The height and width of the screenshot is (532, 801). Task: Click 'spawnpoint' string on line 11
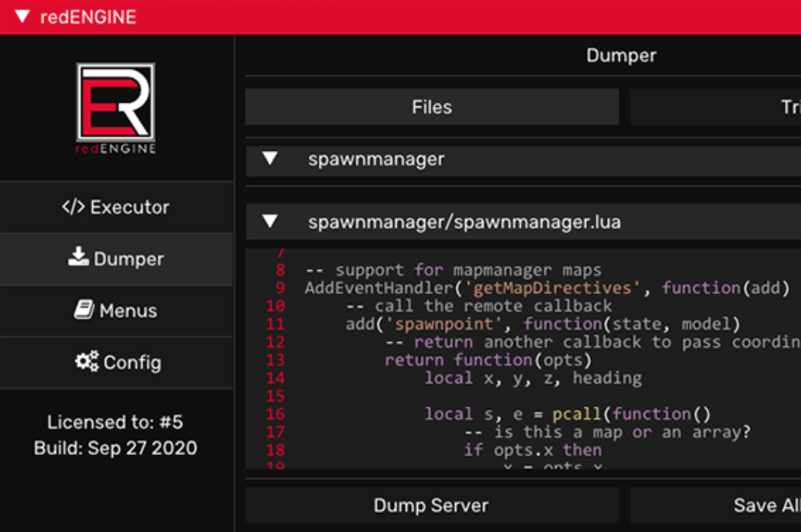click(x=445, y=323)
